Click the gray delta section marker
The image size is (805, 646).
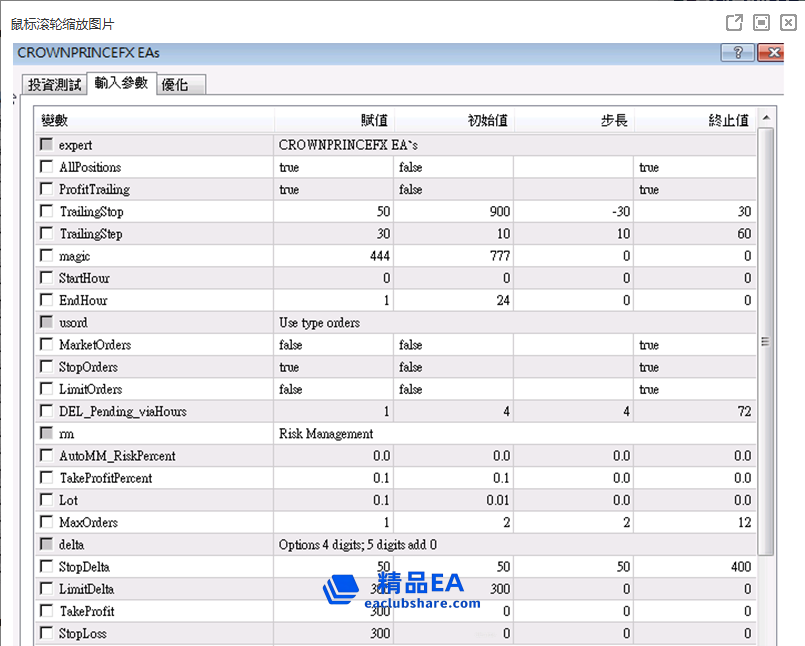tap(46, 544)
